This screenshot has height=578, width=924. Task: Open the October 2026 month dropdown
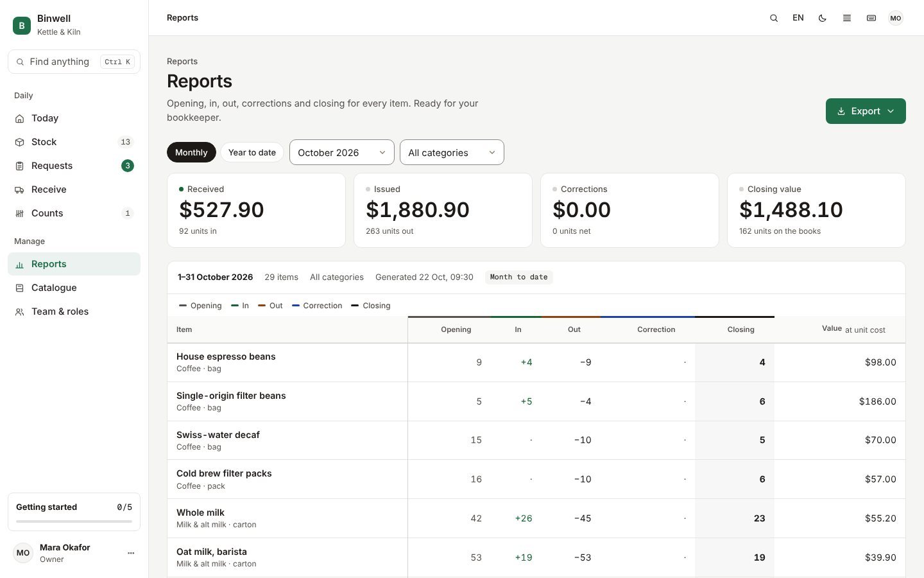coord(342,152)
